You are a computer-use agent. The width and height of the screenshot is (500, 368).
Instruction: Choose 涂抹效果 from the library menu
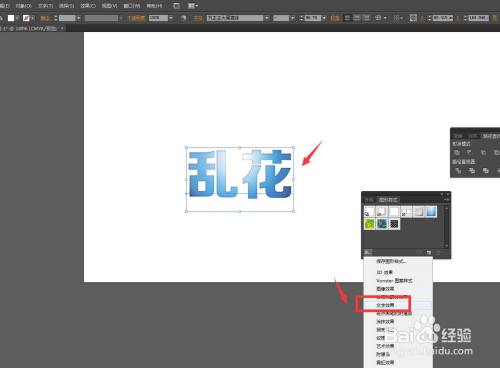(385, 321)
